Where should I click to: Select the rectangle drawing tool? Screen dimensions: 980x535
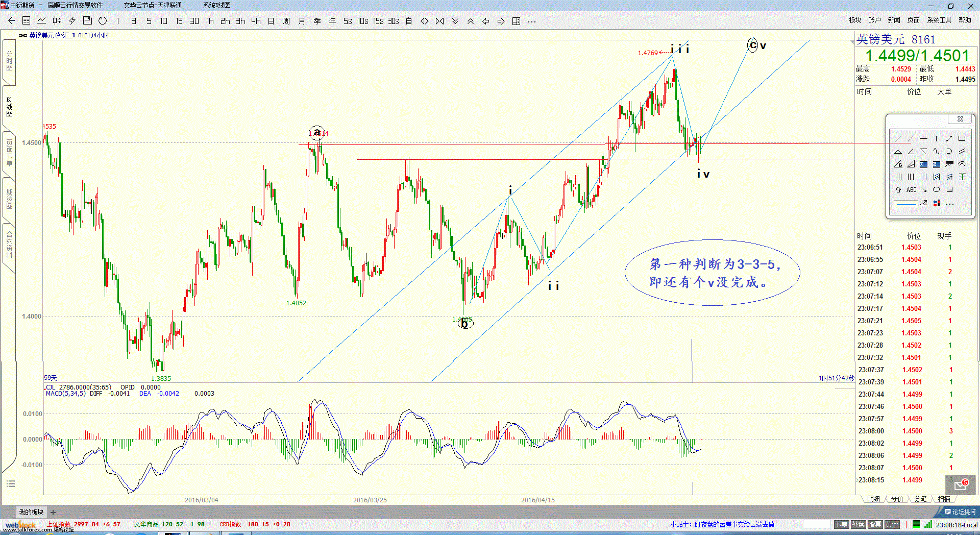click(x=962, y=138)
